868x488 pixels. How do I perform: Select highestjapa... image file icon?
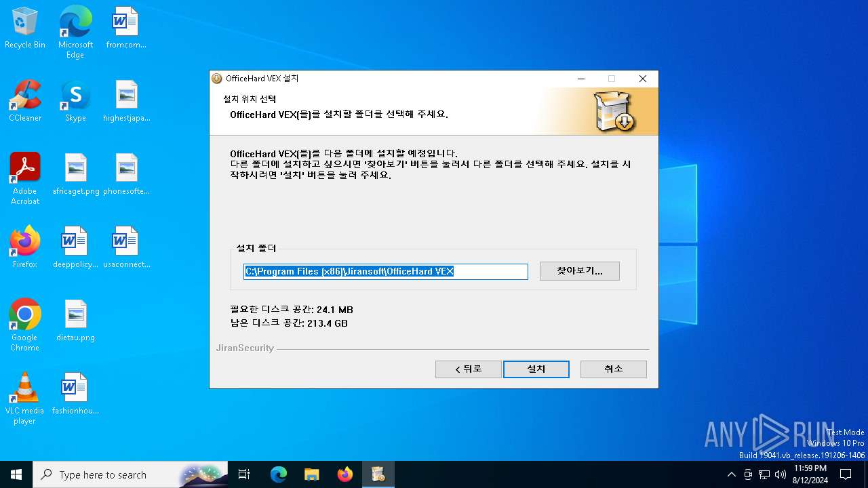point(126,102)
